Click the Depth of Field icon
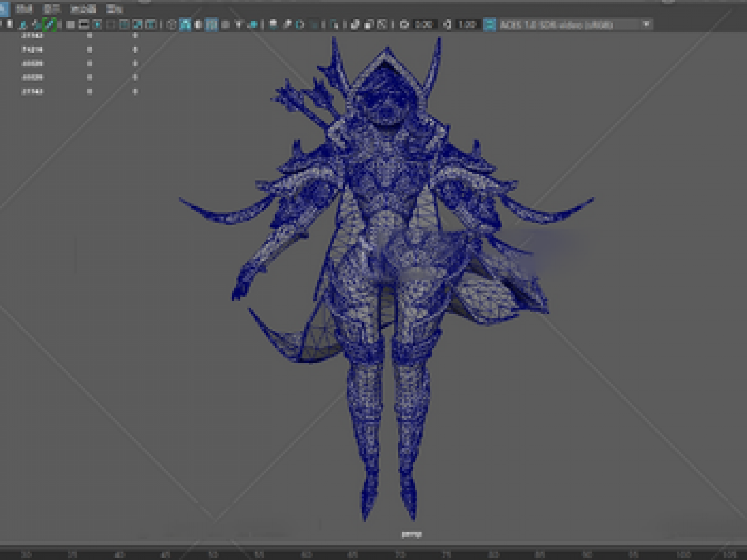Screen dimensions: 747x560 [314, 24]
